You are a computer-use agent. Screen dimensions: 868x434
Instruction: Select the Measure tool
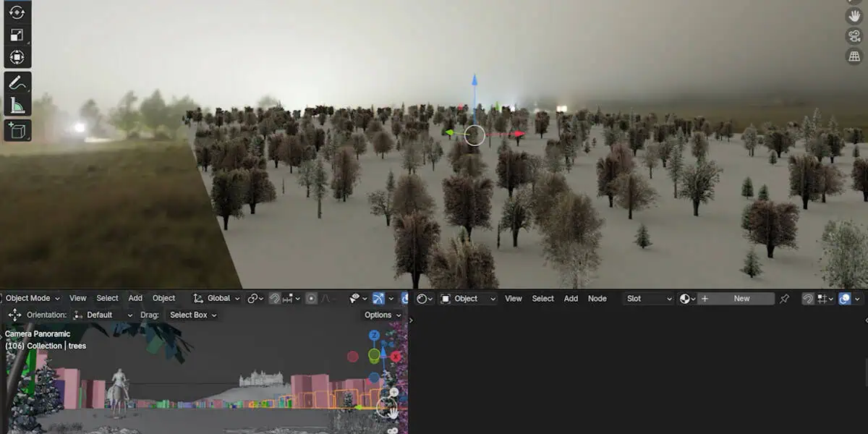tap(17, 106)
